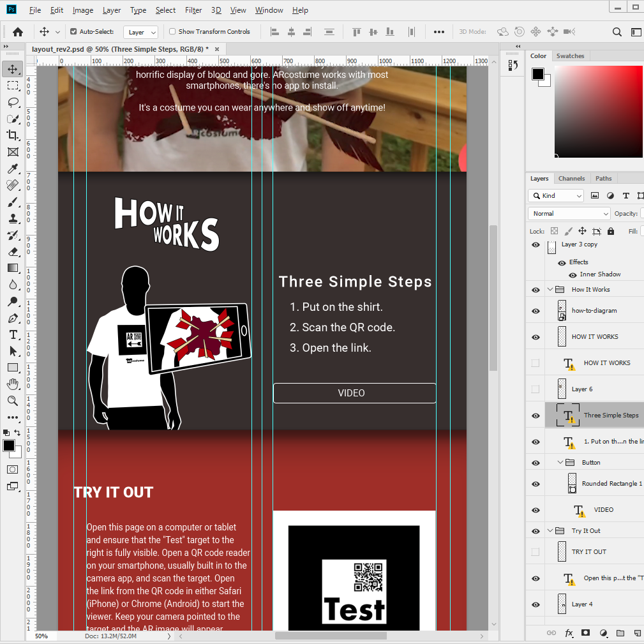Select the Horizontal Type tool
Image resolution: width=644 pixels, height=644 pixels.
(x=13, y=334)
